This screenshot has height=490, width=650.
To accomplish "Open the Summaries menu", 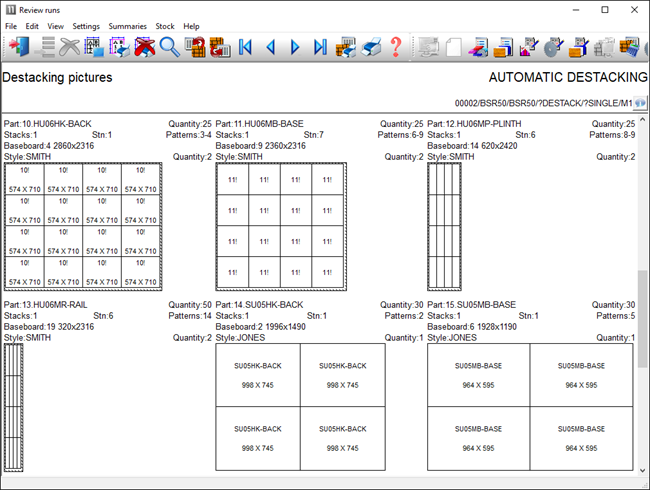I will coord(127,26).
